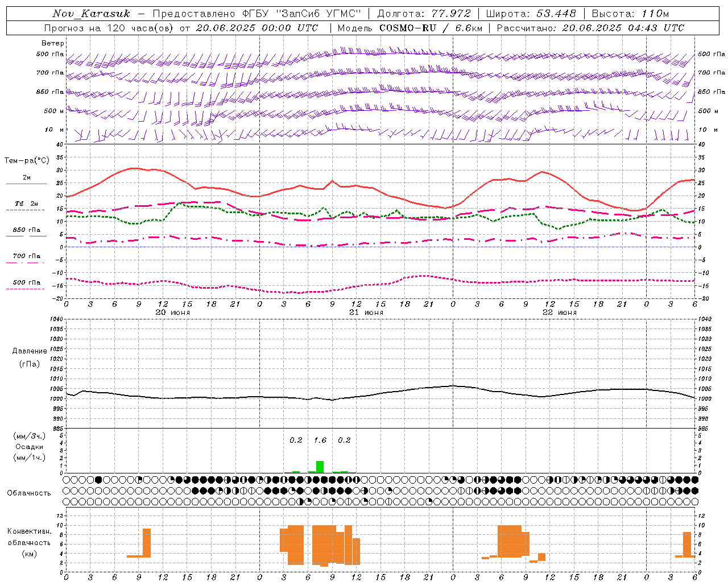Click the '22 июня' date label

(560, 313)
